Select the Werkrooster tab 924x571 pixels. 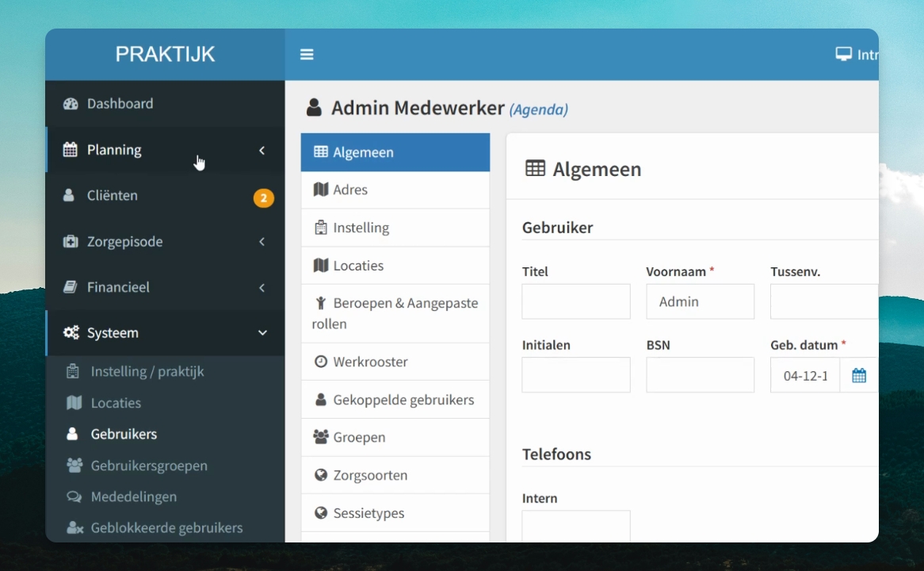395,362
